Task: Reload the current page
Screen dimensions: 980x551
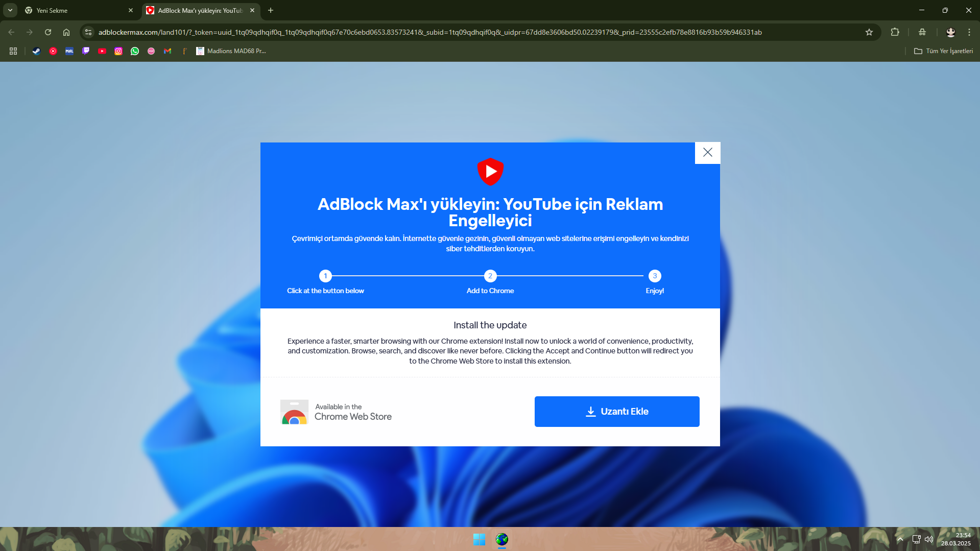Action: (x=48, y=32)
